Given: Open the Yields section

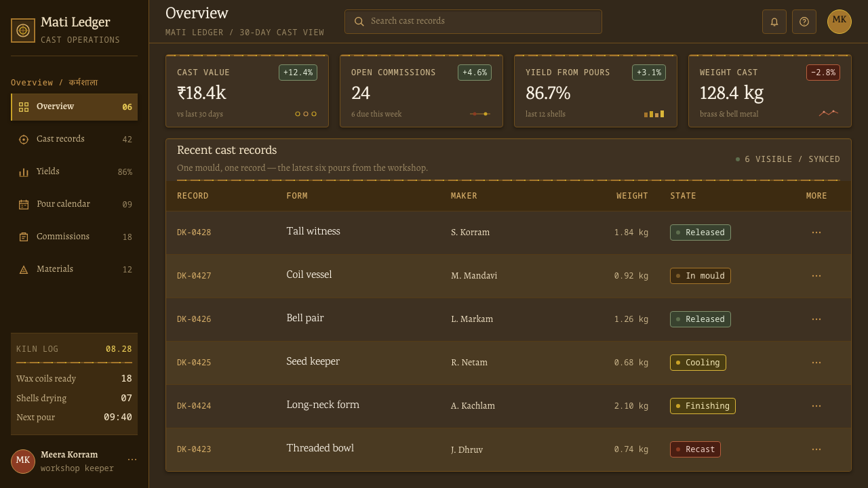Looking at the screenshot, I should 75,172.
